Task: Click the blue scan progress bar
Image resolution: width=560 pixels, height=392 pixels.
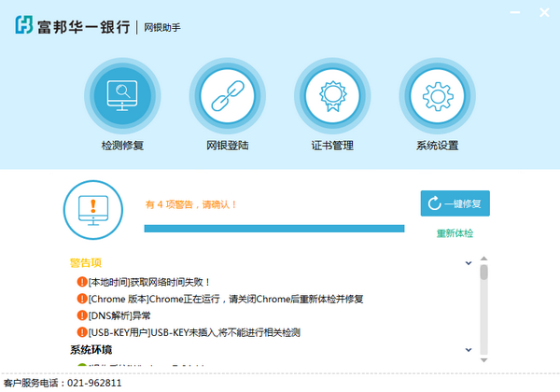Action: pyautogui.click(x=274, y=229)
